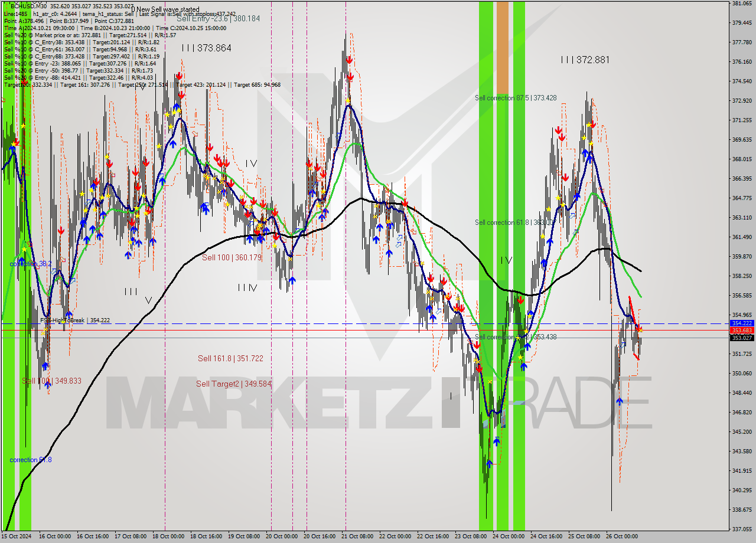This screenshot has width=756, height=543.
Task: Click the '0 New Sell wave started' message
Action: coord(165,9)
